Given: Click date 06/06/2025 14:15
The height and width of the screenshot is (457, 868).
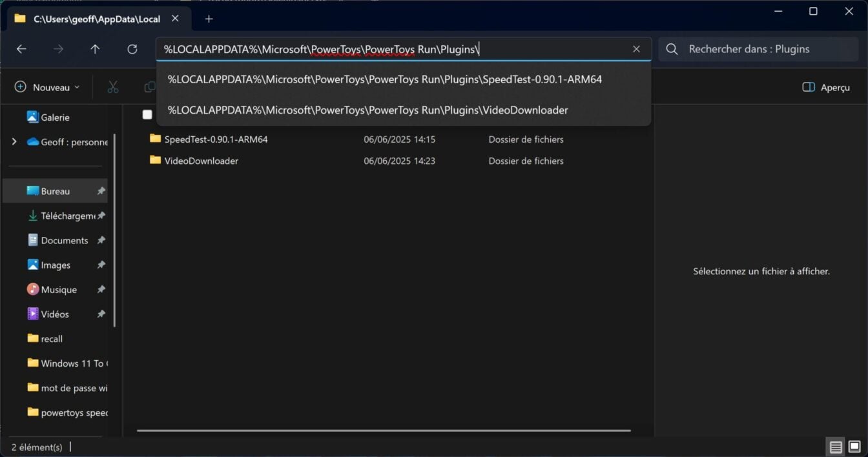Looking at the screenshot, I should (x=400, y=139).
